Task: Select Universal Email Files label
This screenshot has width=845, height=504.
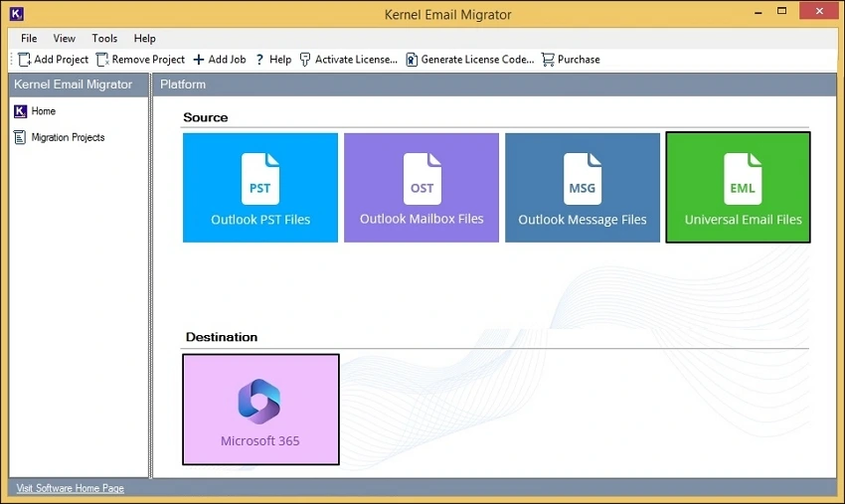Action: pos(744,220)
